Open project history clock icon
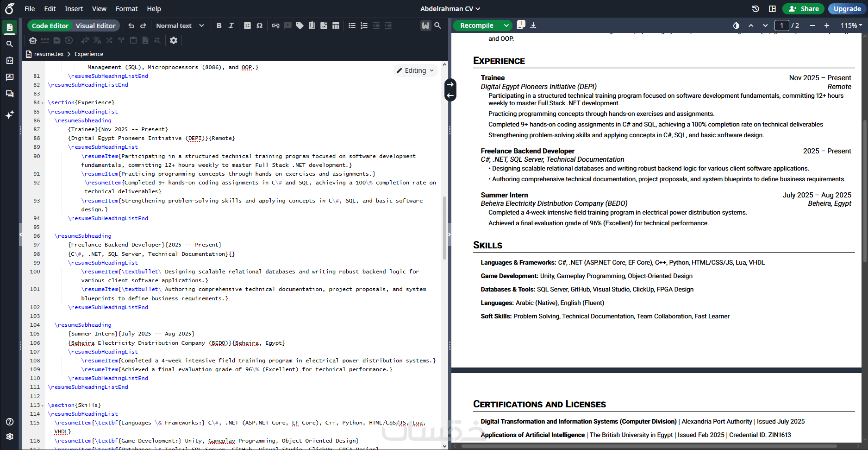This screenshot has width=868, height=450. 756,9
